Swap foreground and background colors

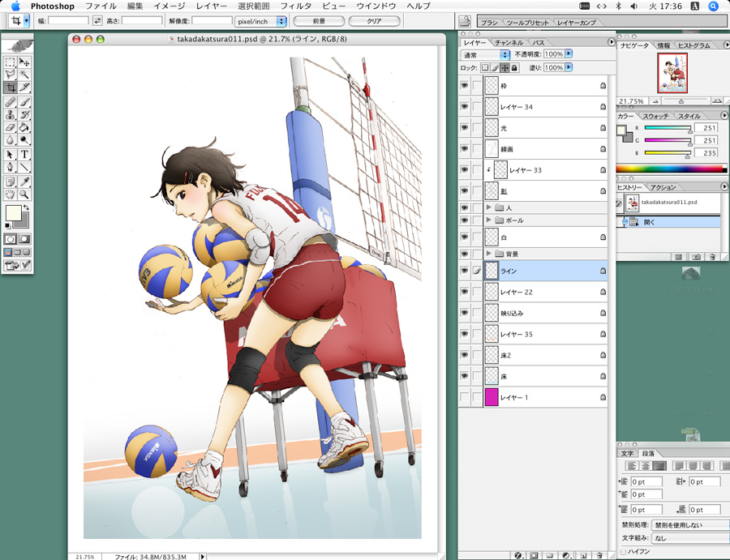pos(26,207)
